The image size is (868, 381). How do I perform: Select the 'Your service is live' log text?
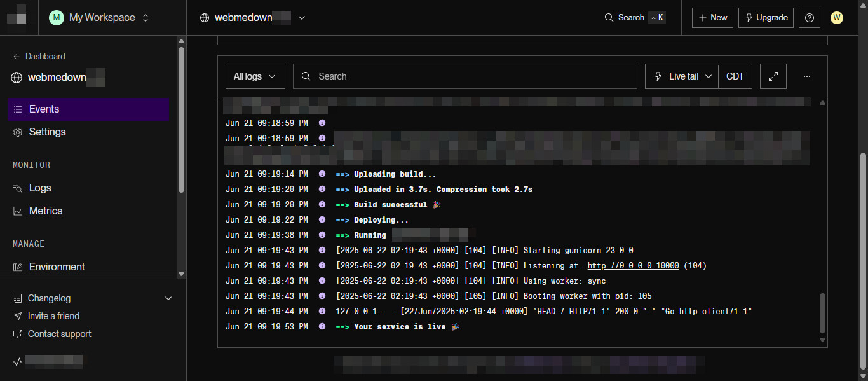click(x=400, y=326)
